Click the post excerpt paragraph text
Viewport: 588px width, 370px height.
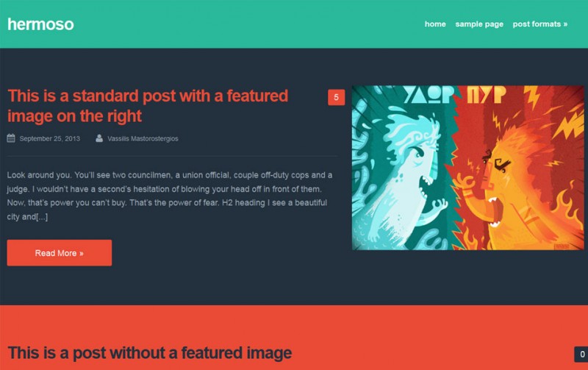point(170,196)
